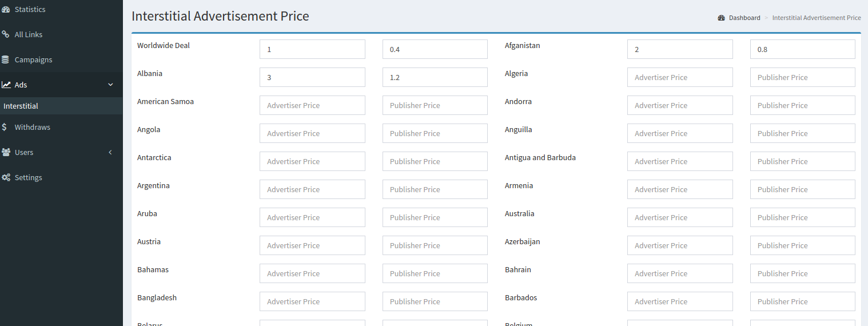Click the Statistics dashboard icon in sidebar
868x326 pixels.
6,10
